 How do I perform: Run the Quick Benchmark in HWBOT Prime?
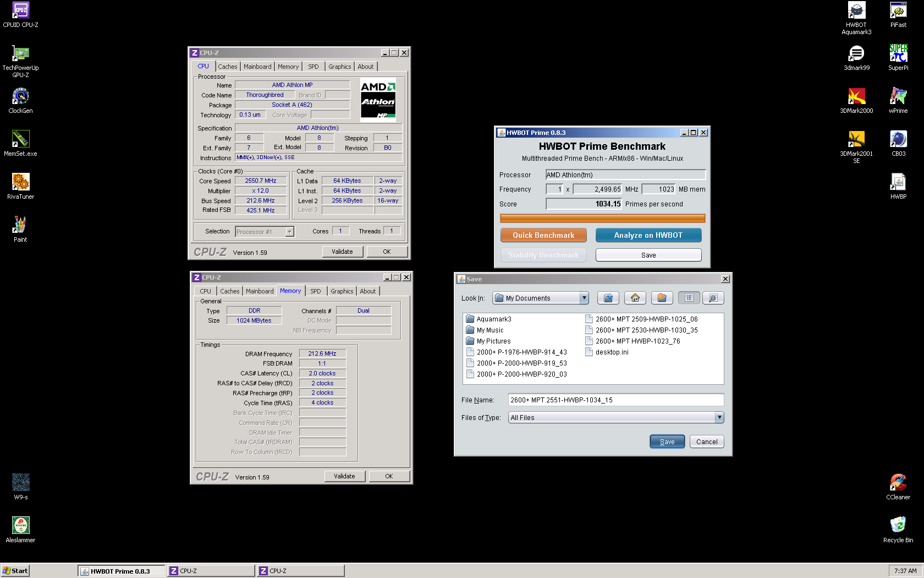coord(543,235)
